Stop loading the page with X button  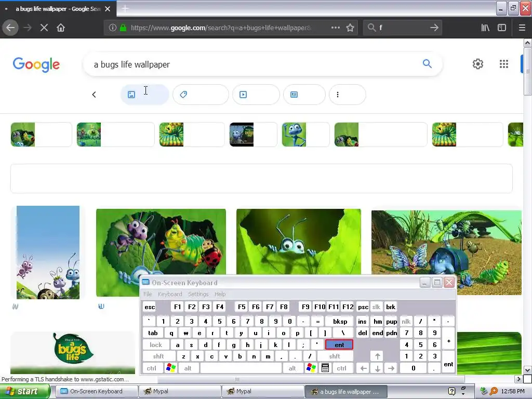coord(44,28)
